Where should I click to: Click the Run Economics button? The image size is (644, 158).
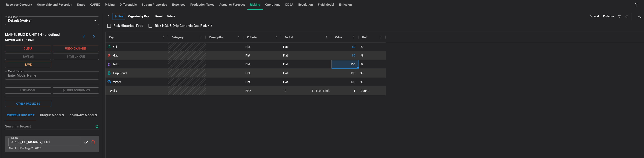pyautogui.click(x=76, y=91)
